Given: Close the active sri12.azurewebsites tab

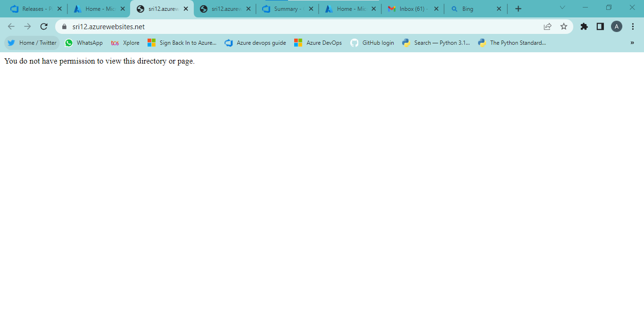Looking at the screenshot, I should click(186, 9).
